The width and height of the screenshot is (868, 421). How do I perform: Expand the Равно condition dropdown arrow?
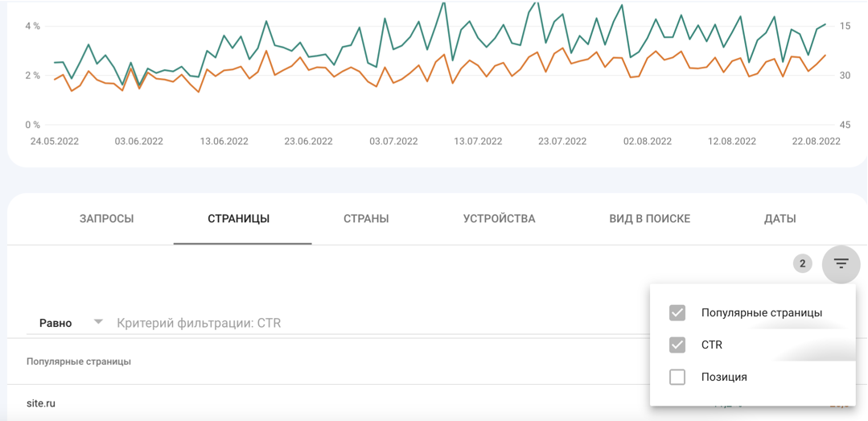[x=98, y=322]
